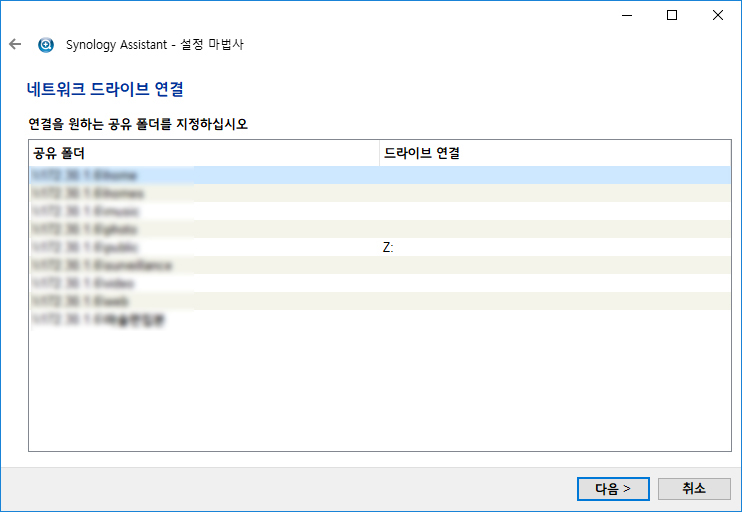Select the blurred Korean-named shared folder row
Screen dimensions: 742x512
pyautogui.click(x=380, y=319)
